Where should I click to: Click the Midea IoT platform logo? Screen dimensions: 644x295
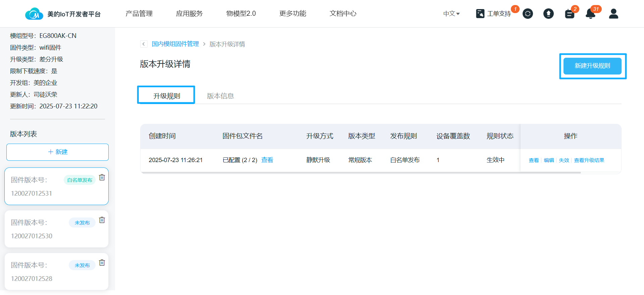[x=34, y=14]
